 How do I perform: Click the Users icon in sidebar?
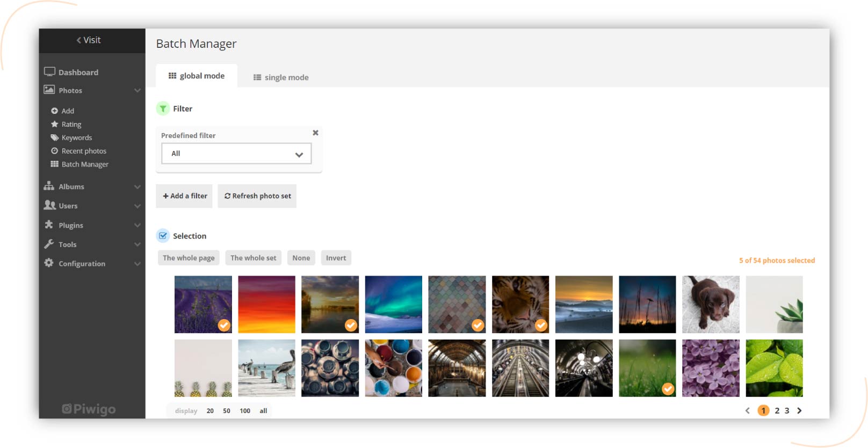tap(49, 205)
